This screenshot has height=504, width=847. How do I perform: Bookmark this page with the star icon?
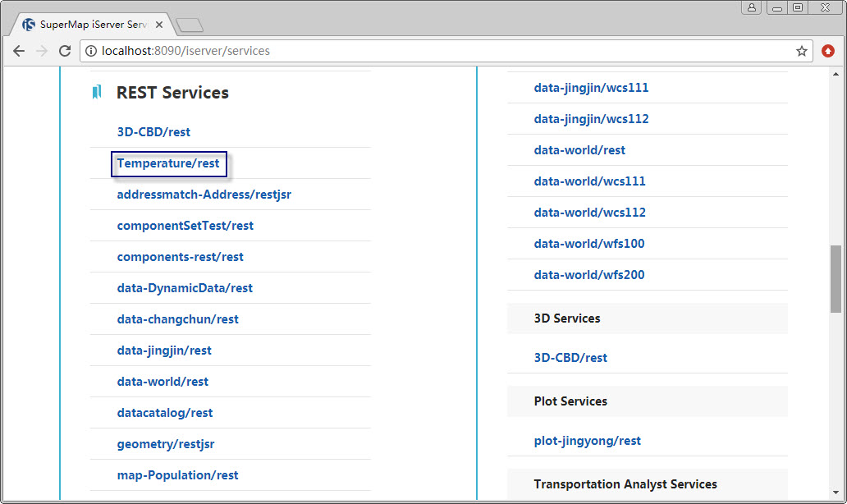[801, 51]
